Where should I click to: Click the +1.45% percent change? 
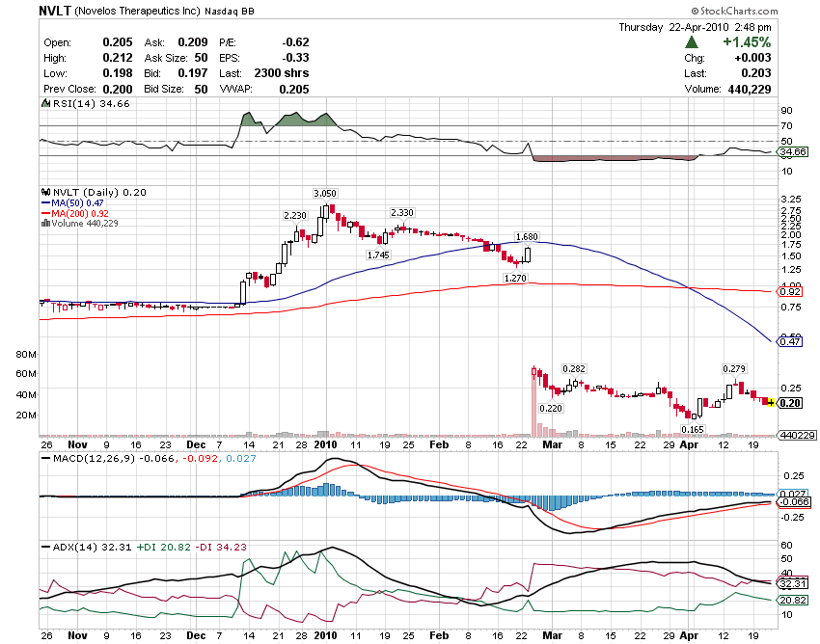click(747, 41)
